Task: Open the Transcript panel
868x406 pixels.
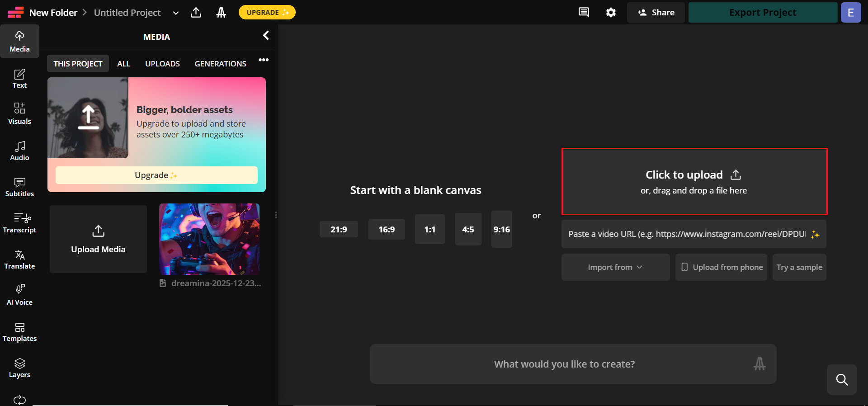Action: coord(19,223)
